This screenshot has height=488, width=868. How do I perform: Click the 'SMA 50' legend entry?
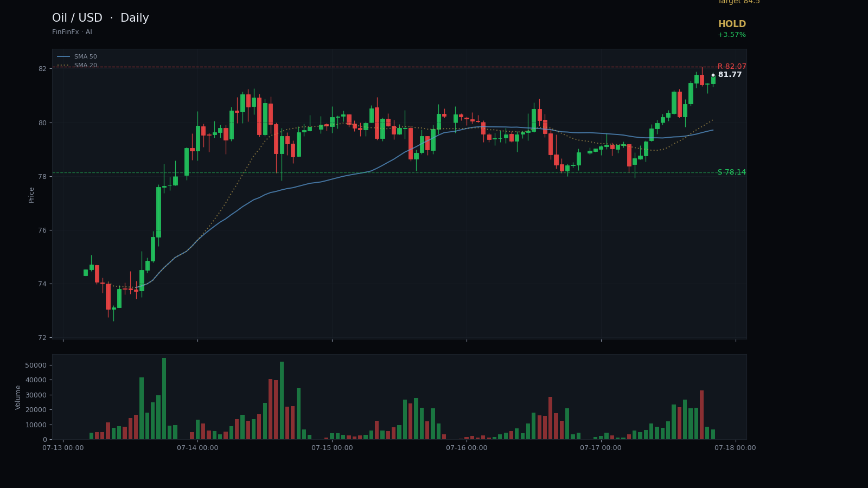pos(77,57)
